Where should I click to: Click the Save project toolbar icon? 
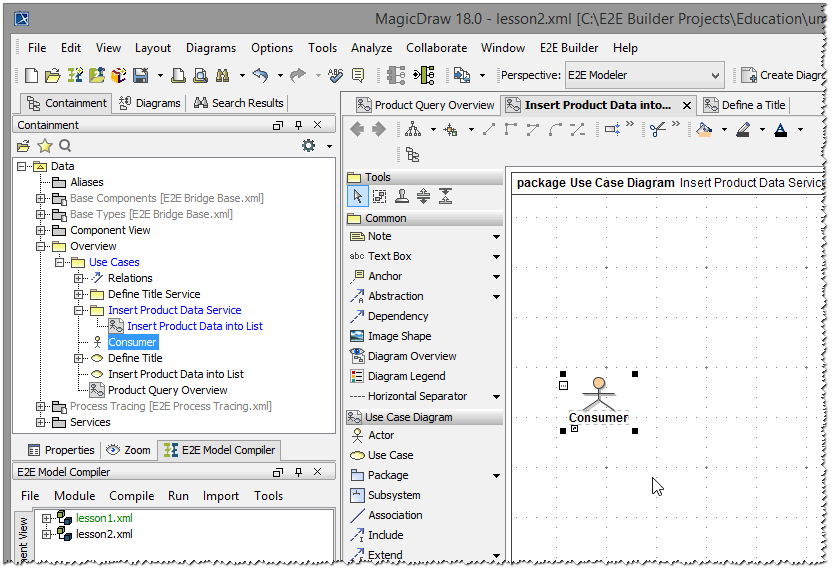tap(141, 75)
